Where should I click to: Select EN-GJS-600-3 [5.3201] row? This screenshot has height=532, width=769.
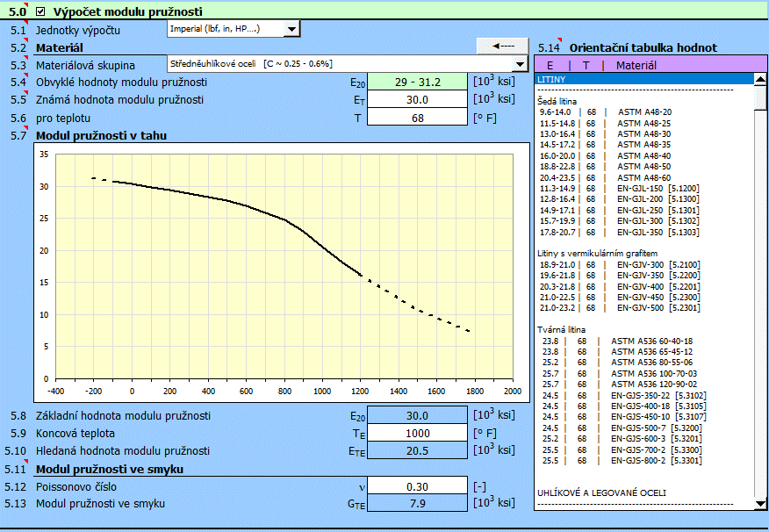pos(644,439)
